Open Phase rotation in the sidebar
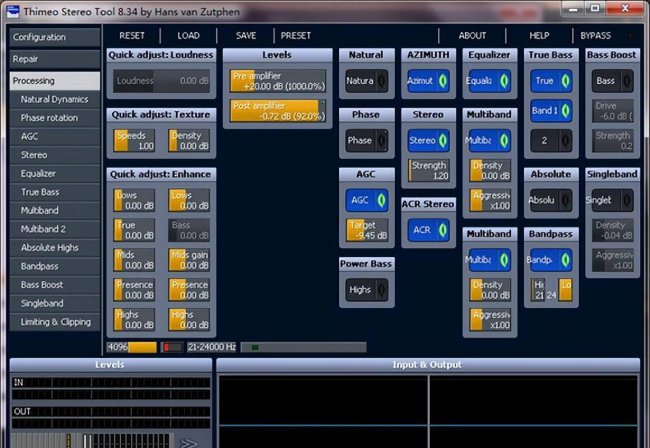Image resolution: width=650 pixels, height=448 pixels. 55,118
